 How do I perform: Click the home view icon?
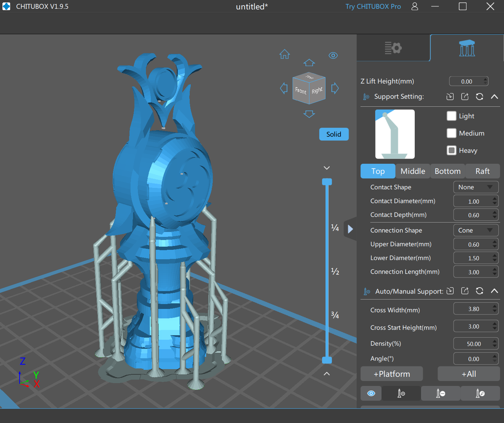[285, 54]
